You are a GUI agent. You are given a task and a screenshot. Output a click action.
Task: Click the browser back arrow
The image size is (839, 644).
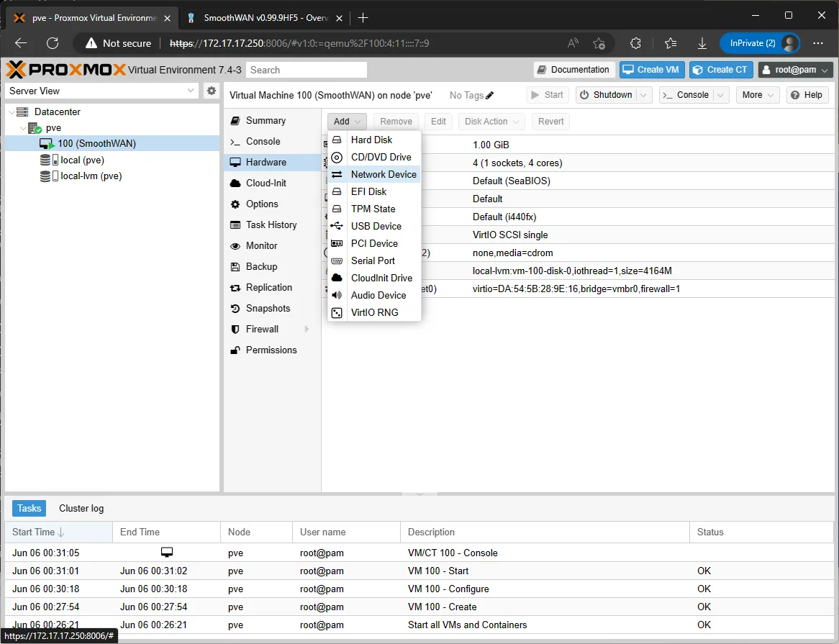pyautogui.click(x=21, y=43)
